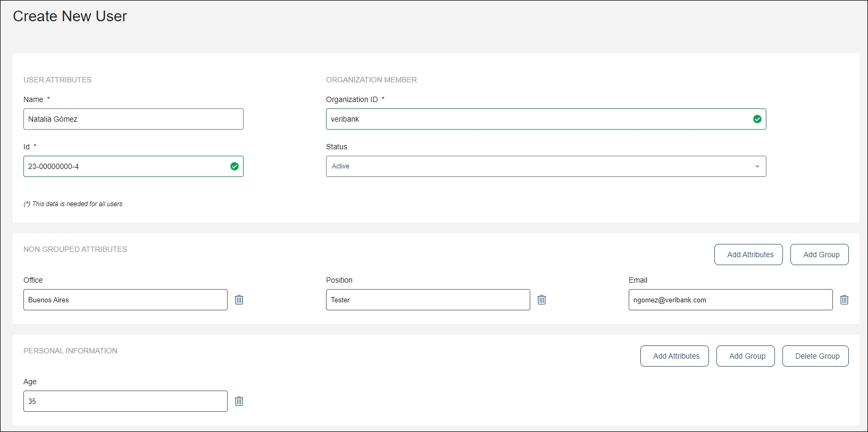
Task: Remove the Position attribute using trash icon
Action: pyautogui.click(x=541, y=300)
